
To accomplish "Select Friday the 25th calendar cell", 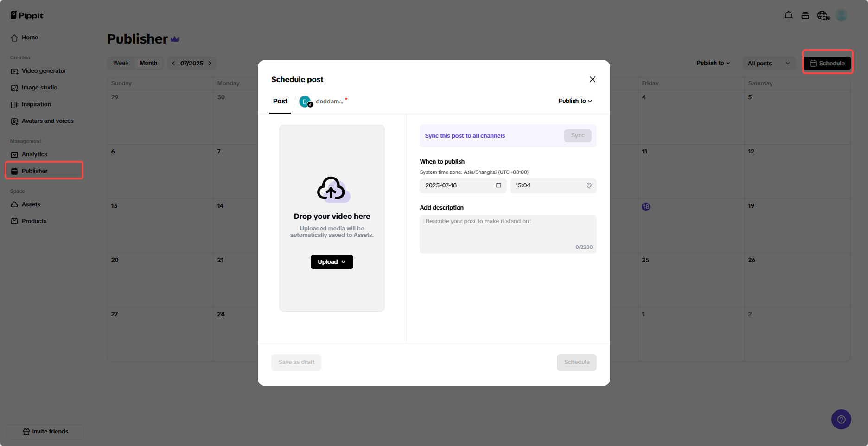I will click(x=691, y=280).
